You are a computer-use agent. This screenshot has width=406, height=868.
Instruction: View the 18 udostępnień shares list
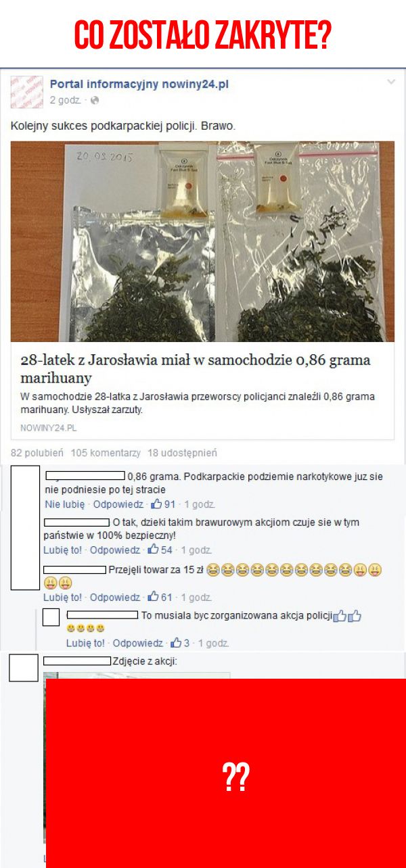pos(183,452)
